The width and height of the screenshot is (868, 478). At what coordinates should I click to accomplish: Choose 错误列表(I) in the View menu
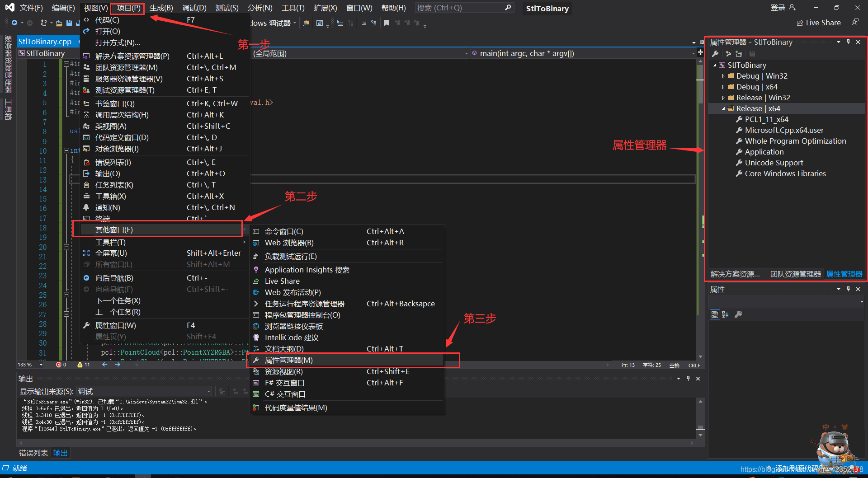165,162
